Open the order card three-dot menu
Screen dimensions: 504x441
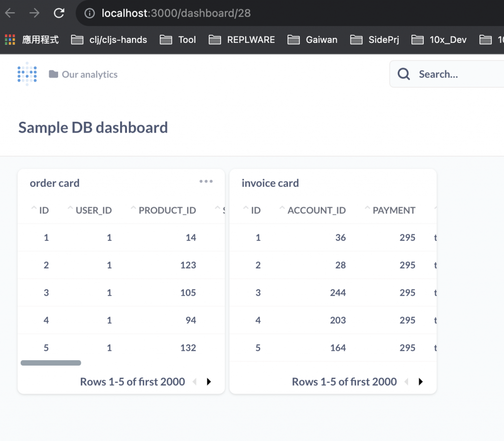click(206, 181)
